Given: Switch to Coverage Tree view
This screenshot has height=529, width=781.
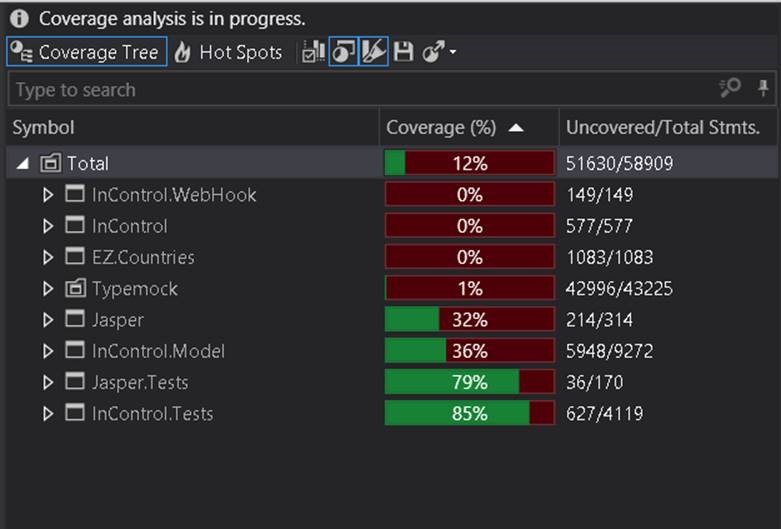Looking at the screenshot, I should tap(87, 52).
